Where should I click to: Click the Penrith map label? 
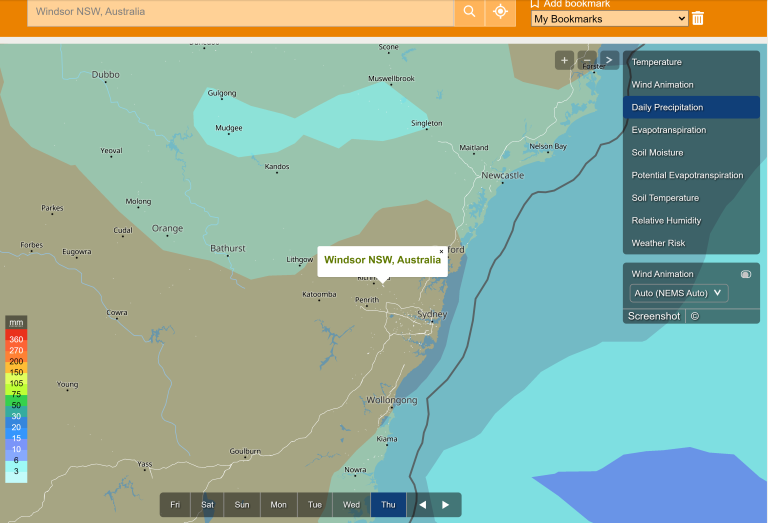coord(367,300)
